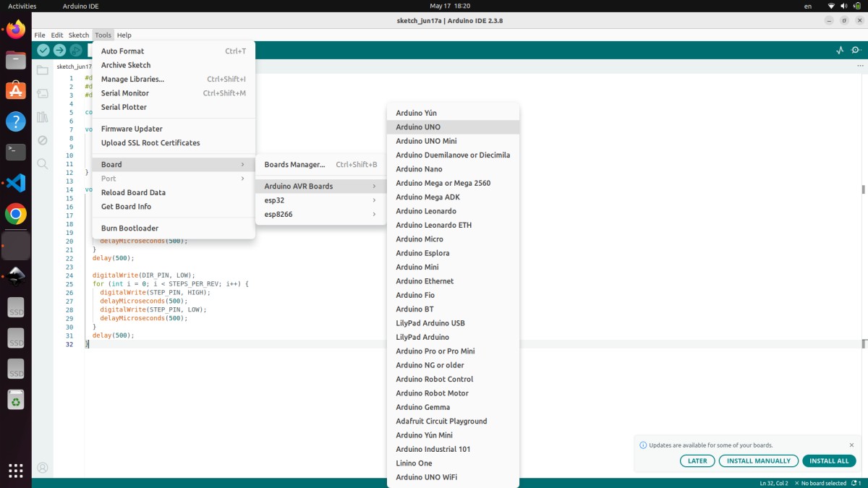Click the user profile sidebar icon
The height and width of the screenshot is (488, 868).
coord(43,468)
